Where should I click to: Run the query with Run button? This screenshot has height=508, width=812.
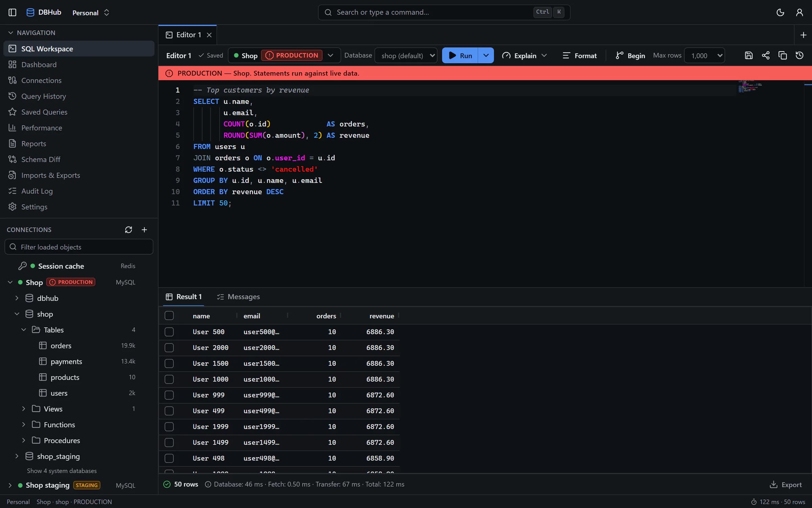tap(460, 56)
